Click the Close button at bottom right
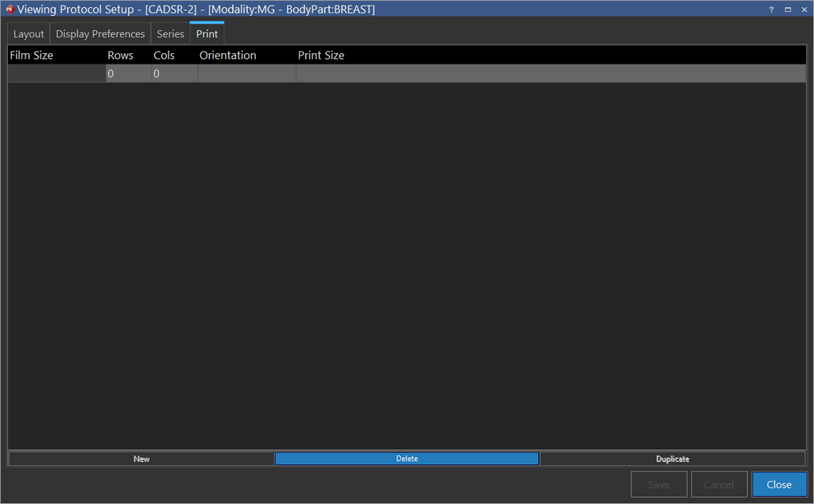Screen dimensions: 814x504 tap(779, 484)
